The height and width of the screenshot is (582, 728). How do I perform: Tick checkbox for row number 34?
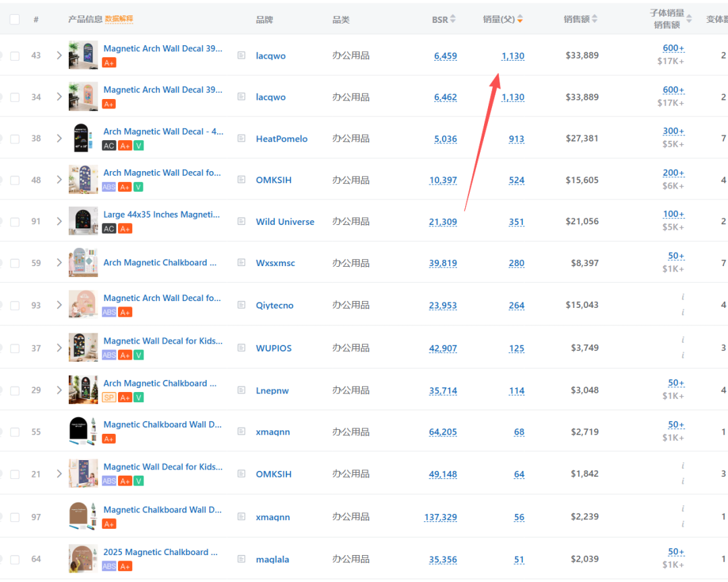[15, 97]
